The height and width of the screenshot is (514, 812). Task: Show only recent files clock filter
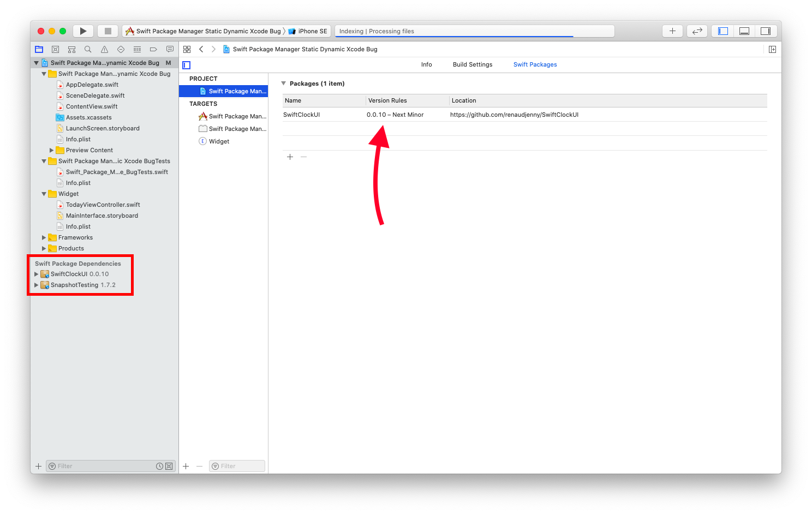pos(159,466)
